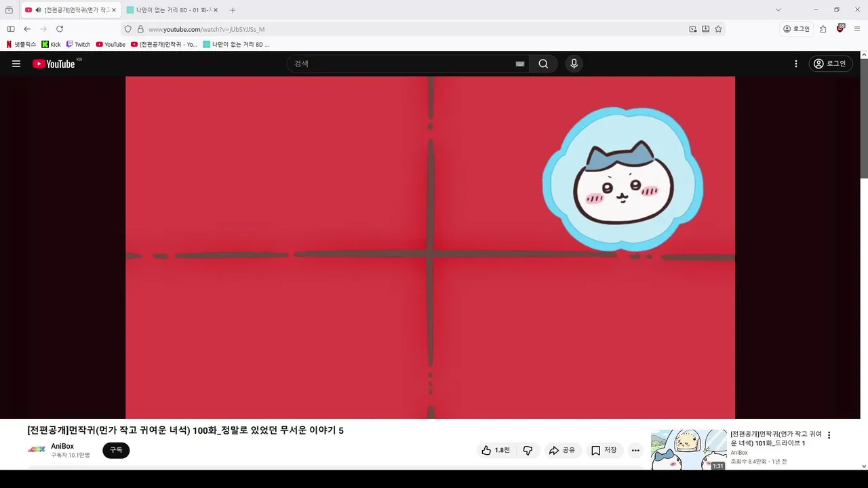Open Picture-in-Picture from the address bar
This screenshot has width=868, height=488.
coord(692,29)
